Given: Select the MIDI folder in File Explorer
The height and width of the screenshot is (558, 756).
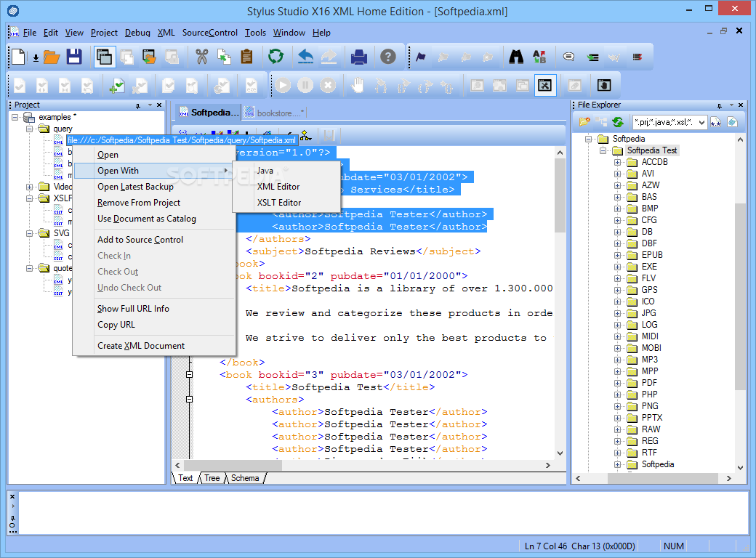Looking at the screenshot, I should coord(649,336).
